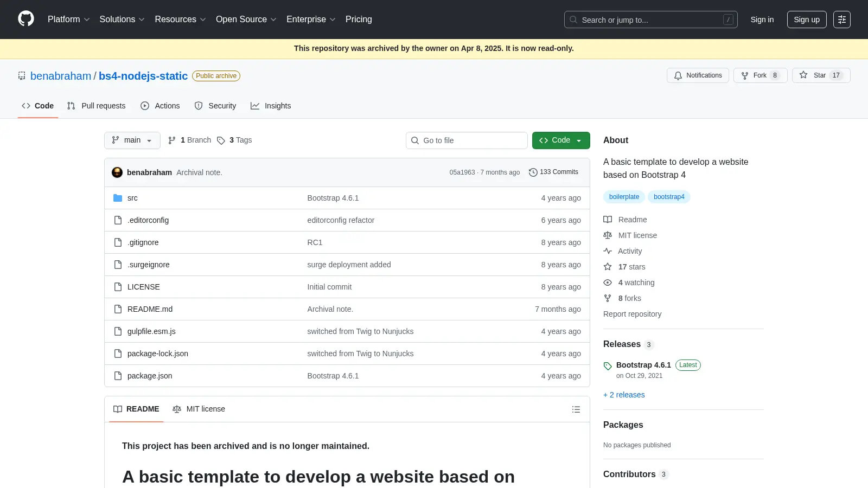Screen dimensions: 868x488
Task: Click the star icon beside 17 stars
Action: (608, 267)
